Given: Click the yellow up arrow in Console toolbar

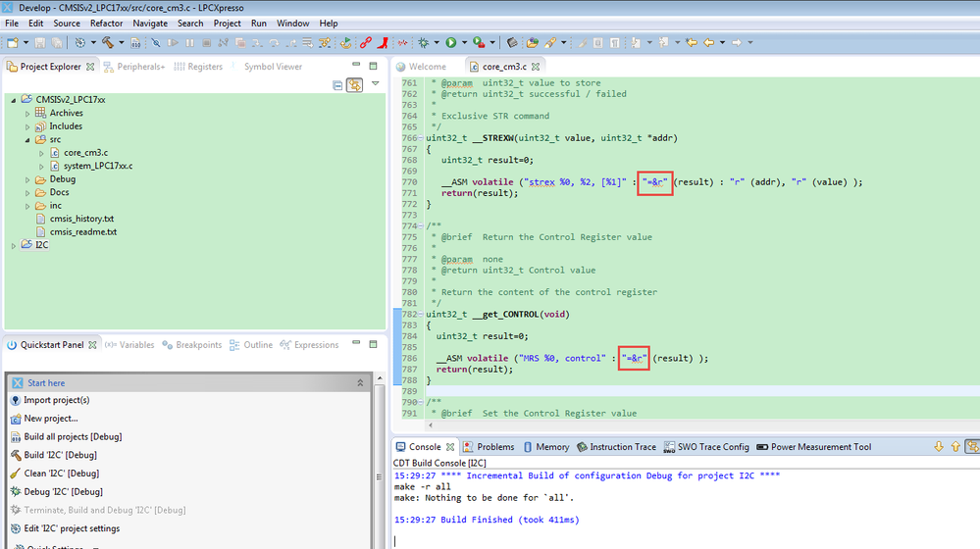Looking at the screenshot, I should (955, 447).
